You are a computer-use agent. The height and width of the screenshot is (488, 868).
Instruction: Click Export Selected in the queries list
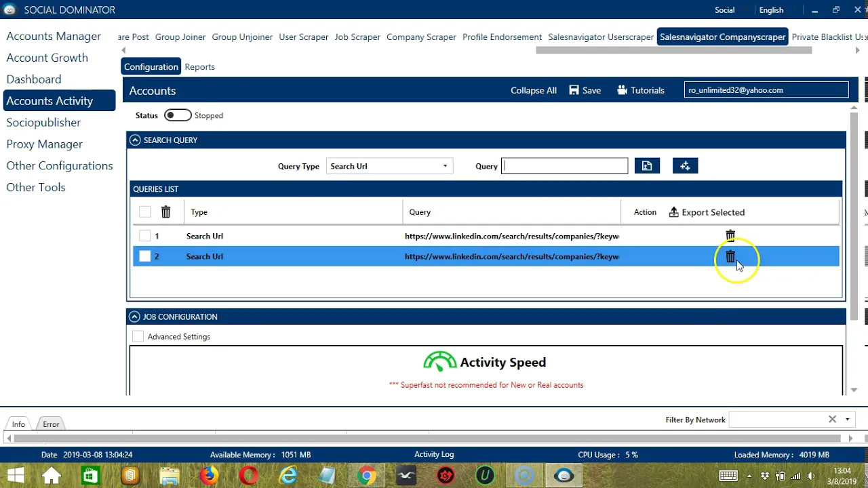(x=707, y=212)
